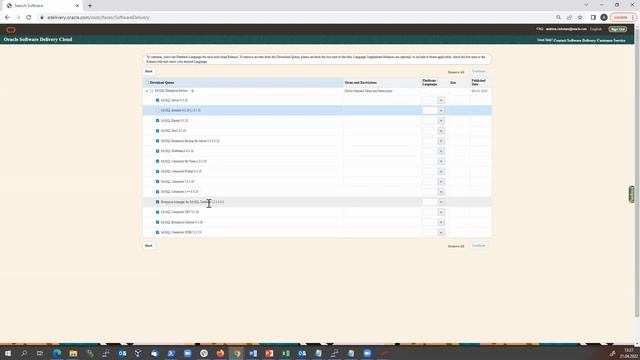Image resolution: width=640 pixels, height=360 pixels.
Task: Open platform dropdown for MySQL Workbench row
Action: pos(441,151)
